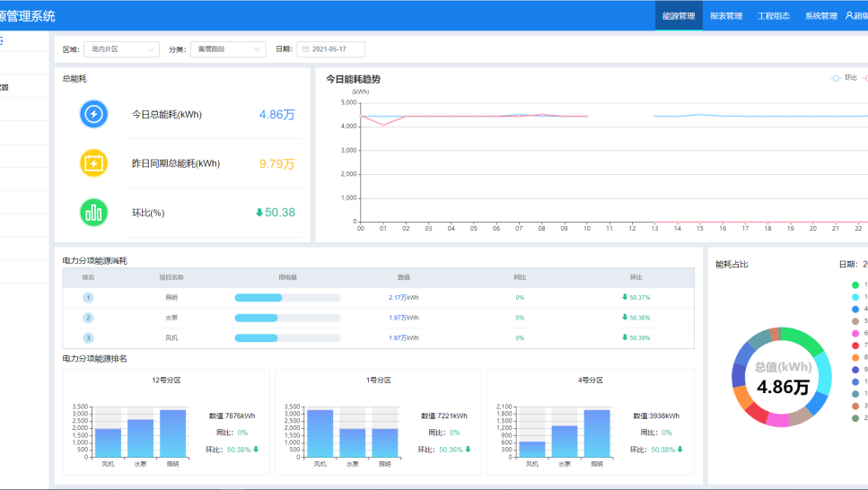Click the calendar icon in date field
Screen dimensions: 868x490
tap(305, 49)
